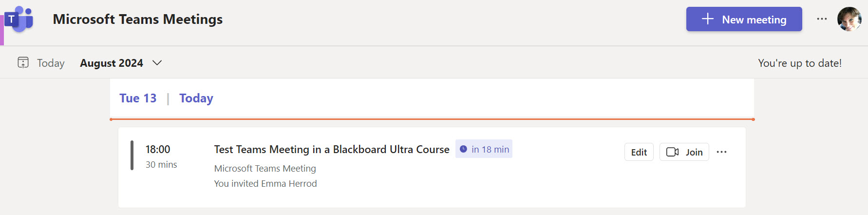Click the chevron next to August 2024
Image resolution: width=868 pixels, height=215 pixels.
(x=157, y=63)
